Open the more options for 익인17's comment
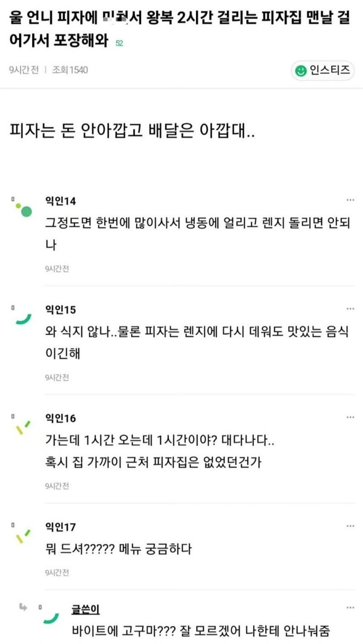This screenshot has height=644, width=363. [x=350, y=526]
